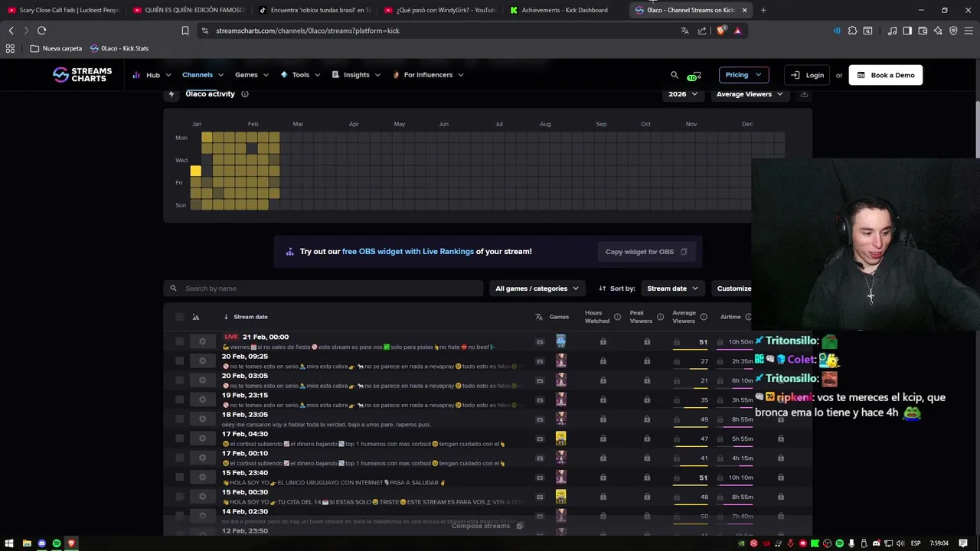Click info icon next to Average Viewers

coord(704,317)
